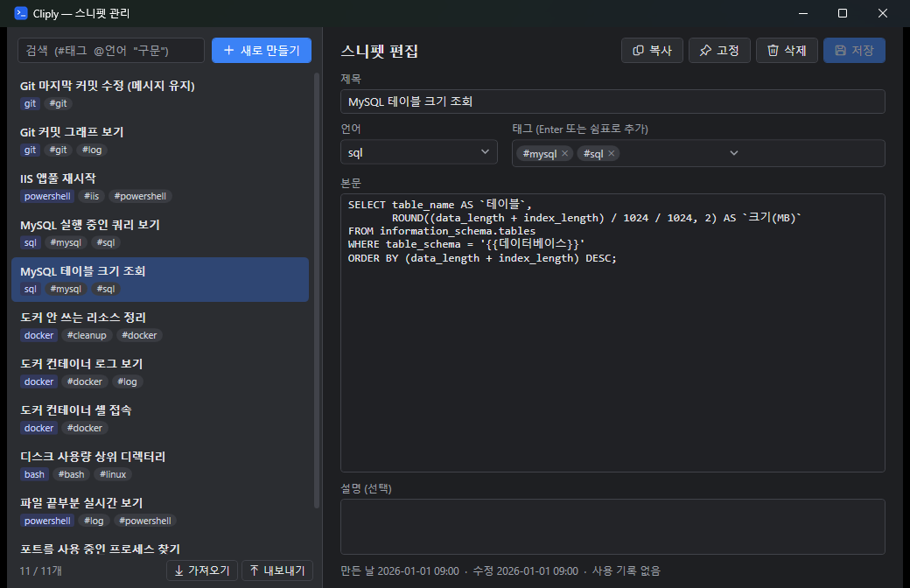
Task: Click the 제목 title input field
Action: pos(612,101)
